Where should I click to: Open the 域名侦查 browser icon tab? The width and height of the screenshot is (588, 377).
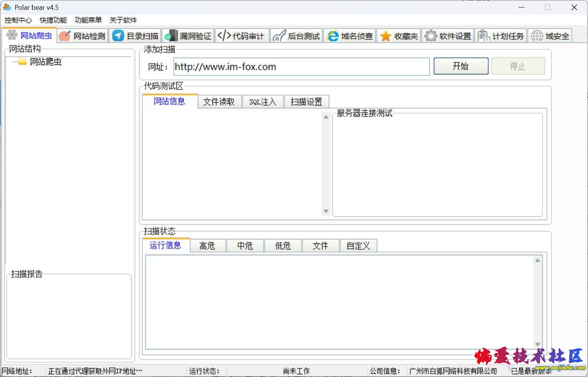point(333,36)
